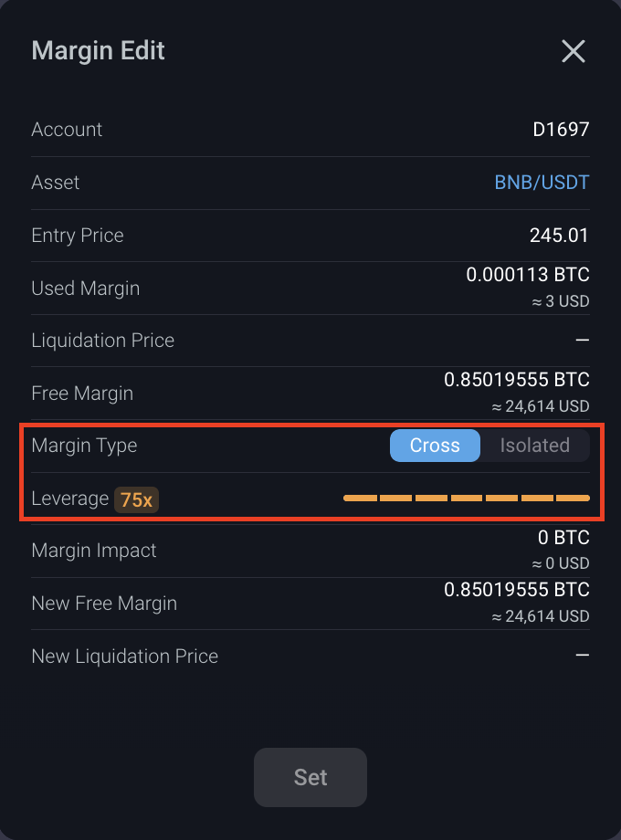Click the Margin Type label
Viewport: 621px width, 840px height.
tap(84, 446)
